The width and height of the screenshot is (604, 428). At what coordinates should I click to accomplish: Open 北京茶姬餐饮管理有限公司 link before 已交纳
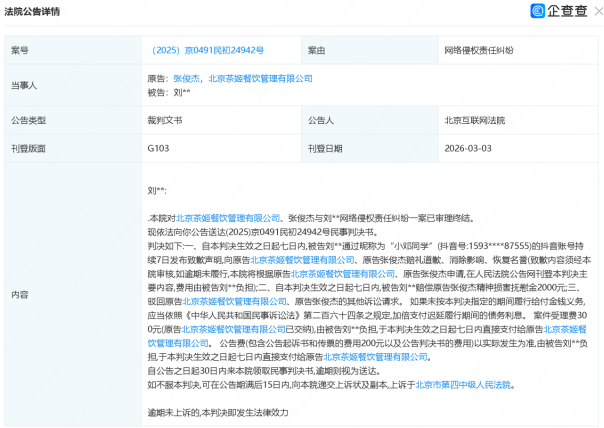(x=233, y=329)
